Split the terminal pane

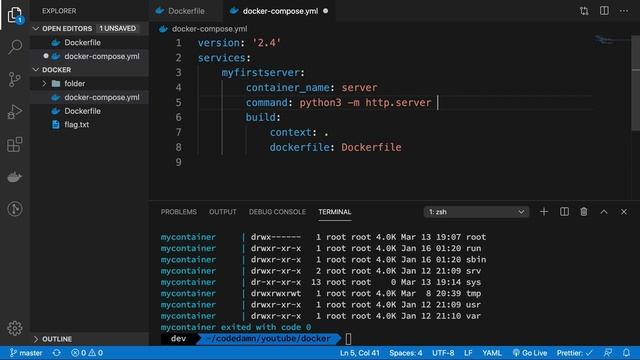pos(564,212)
